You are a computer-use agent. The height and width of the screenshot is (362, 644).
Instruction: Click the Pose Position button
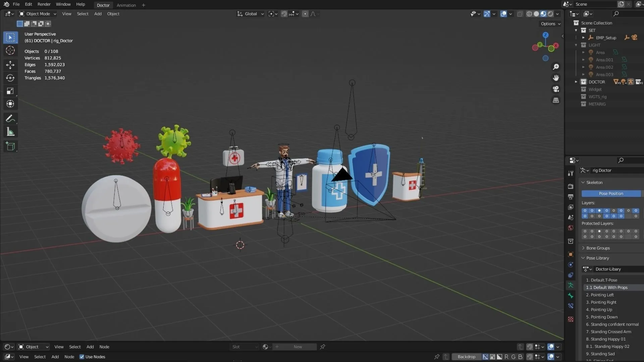pyautogui.click(x=611, y=193)
